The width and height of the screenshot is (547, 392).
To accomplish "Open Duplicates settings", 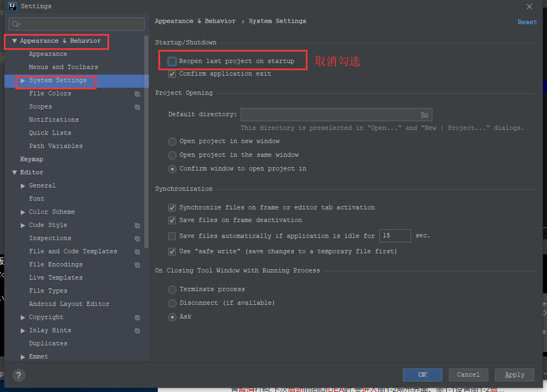I will coord(48,344).
